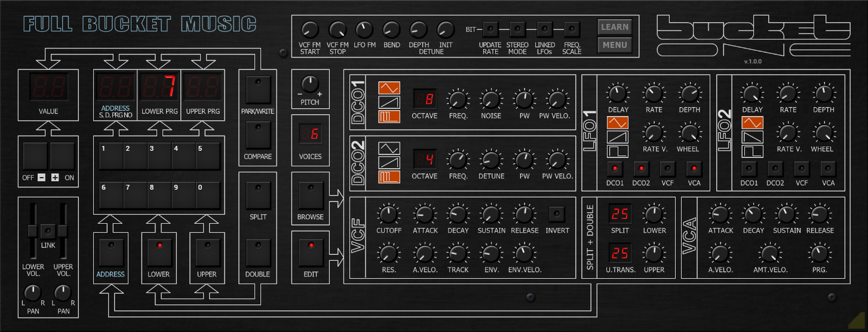Click the DCO2 Detune knob

pos(490,160)
